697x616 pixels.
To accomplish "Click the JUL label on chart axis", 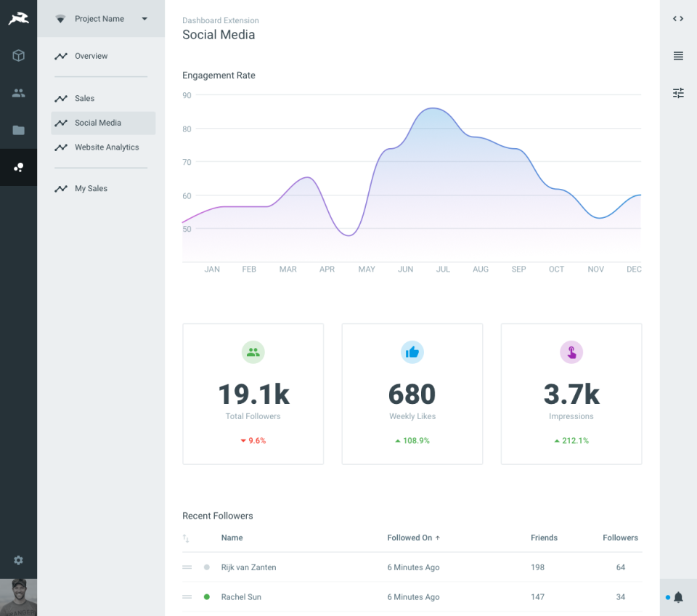I will coord(443,269).
